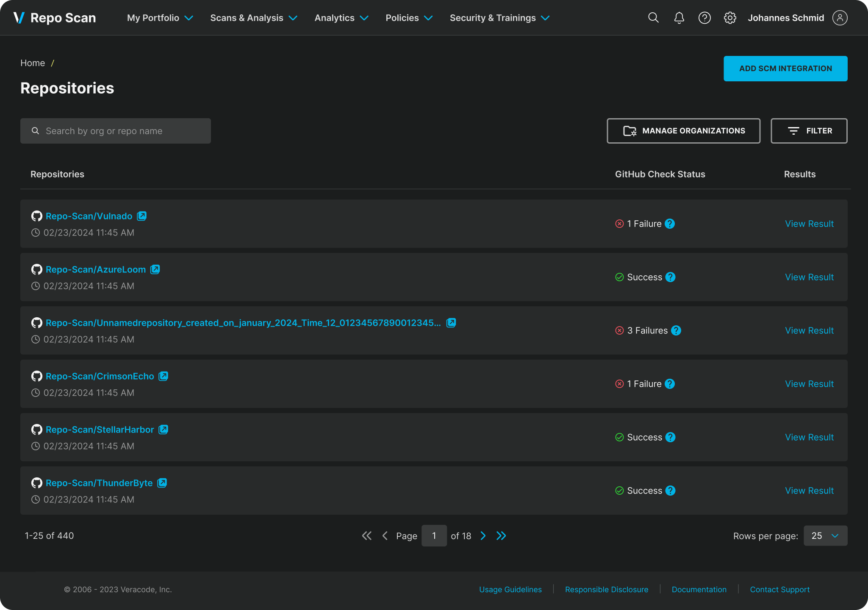Screen dimensions: 868x610
Task: Go to last page double-chevron icon
Action: [501, 536]
